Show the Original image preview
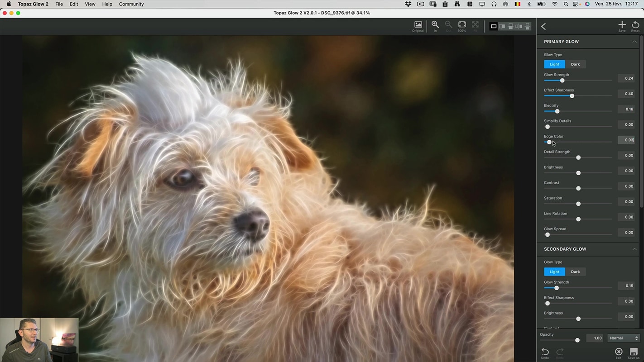This screenshot has width=644, height=362. click(x=418, y=26)
